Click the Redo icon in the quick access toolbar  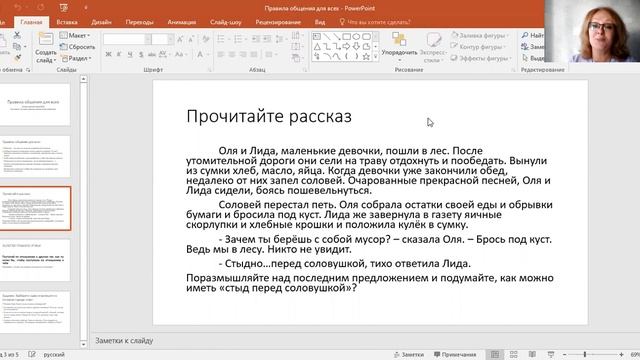click(41, 7)
